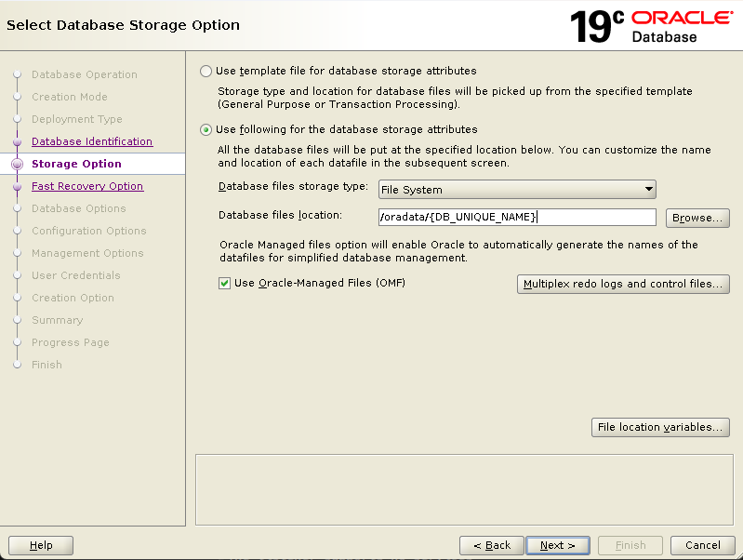Go back with the Back button
Image resolution: width=743 pixels, height=560 pixels.
pyautogui.click(x=492, y=545)
